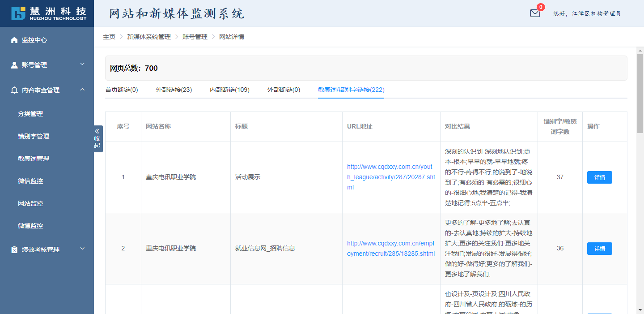
Task: Collapse the 内容审查管理 submenu arrow
Action: coord(82,90)
